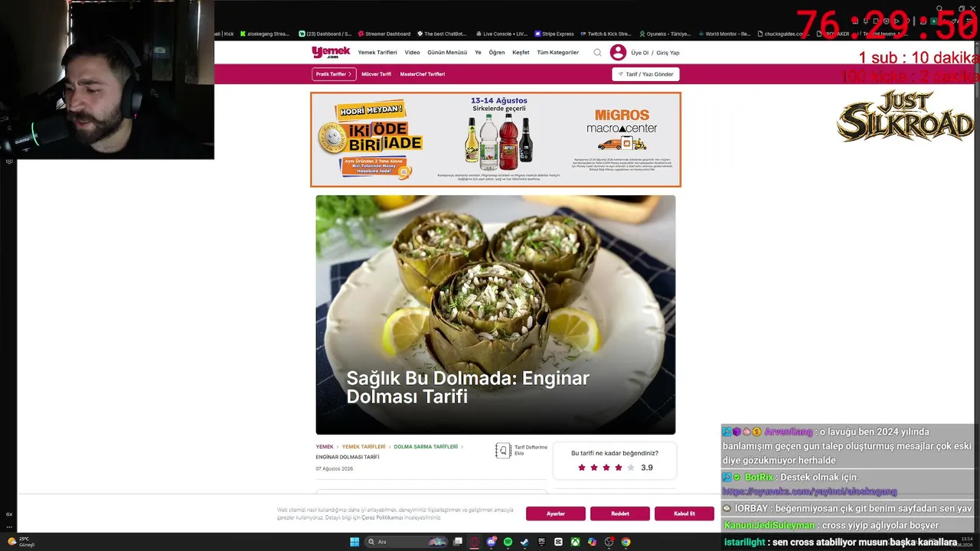Switch to Opera GX in the taskbar
Screen dimensions: 980x551
[475, 542]
